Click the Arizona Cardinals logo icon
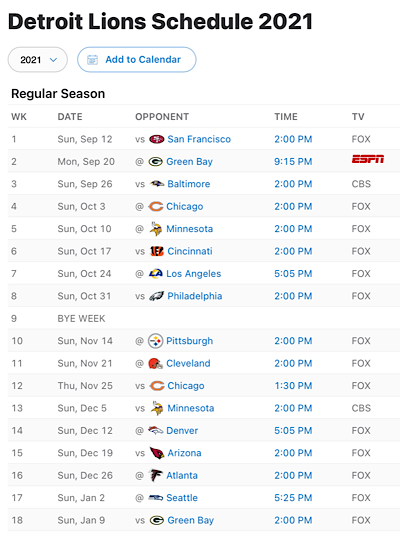Image resolution: width=400 pixels, height=535 pixels. [x=157, y=453]
